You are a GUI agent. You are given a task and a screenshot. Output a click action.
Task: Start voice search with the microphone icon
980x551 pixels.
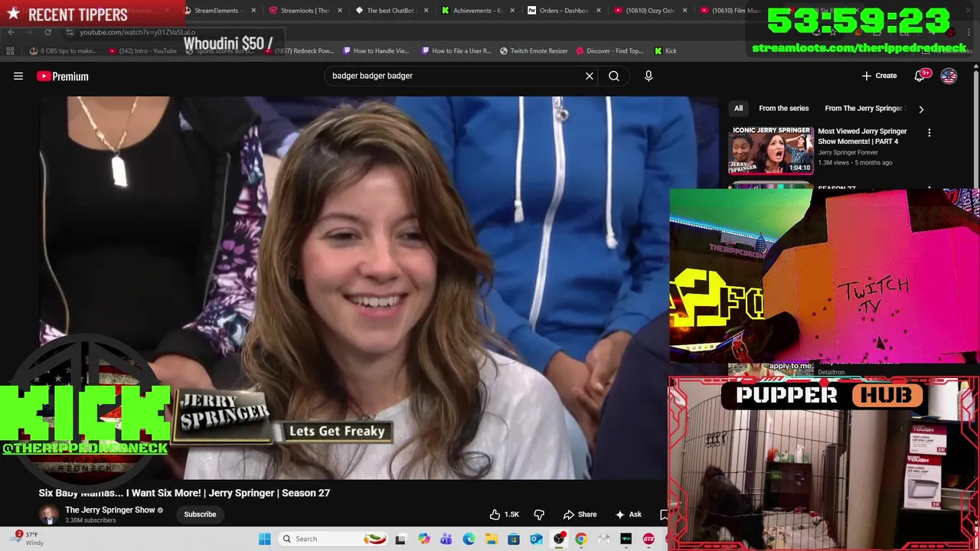click(x=648, y=76)
